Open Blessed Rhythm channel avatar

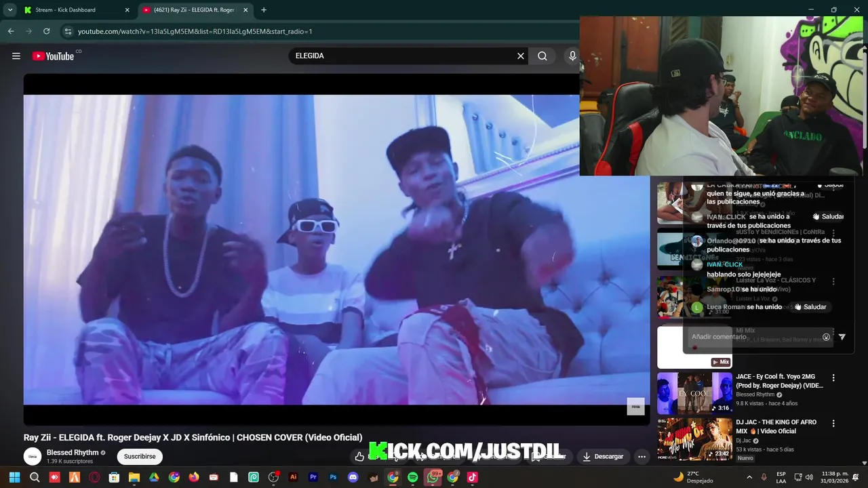coord(33,456)
